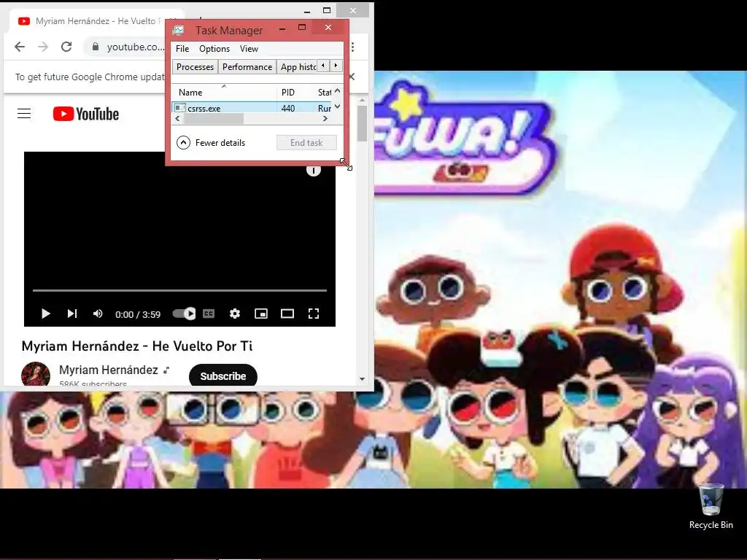Skip to next video

[x=72, y=314]
